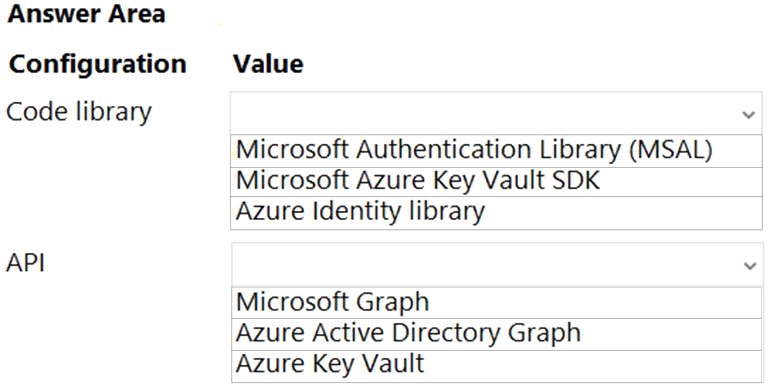
Task: Choose Microsoft Azure Key Vault SDK option
Action: [x=496, y=182]
